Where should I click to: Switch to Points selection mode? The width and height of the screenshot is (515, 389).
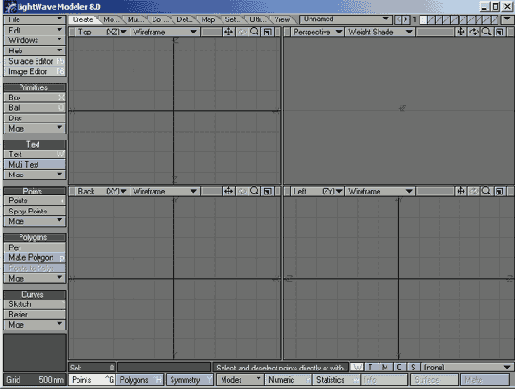[92, 380]
